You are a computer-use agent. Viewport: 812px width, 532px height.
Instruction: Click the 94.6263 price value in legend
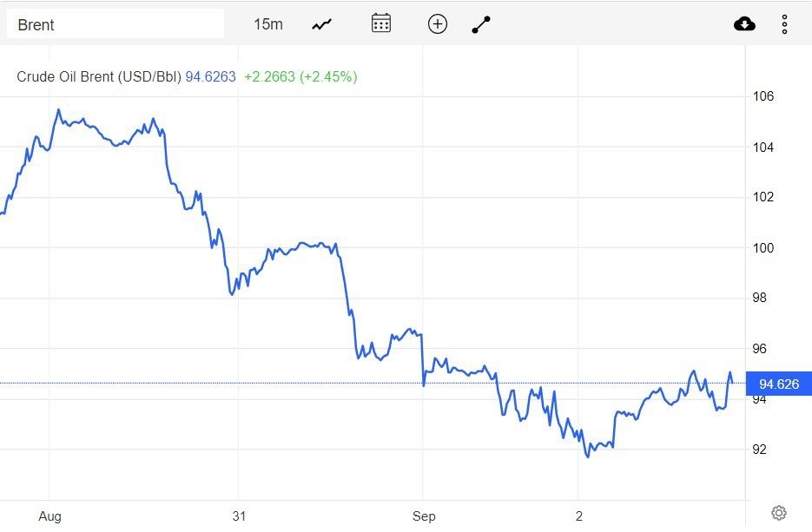click(210, 76)
